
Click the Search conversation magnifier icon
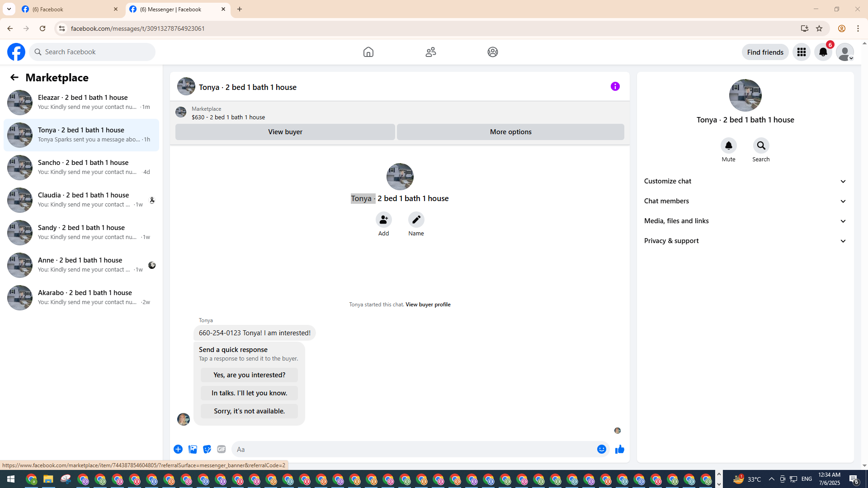[761, 145]
